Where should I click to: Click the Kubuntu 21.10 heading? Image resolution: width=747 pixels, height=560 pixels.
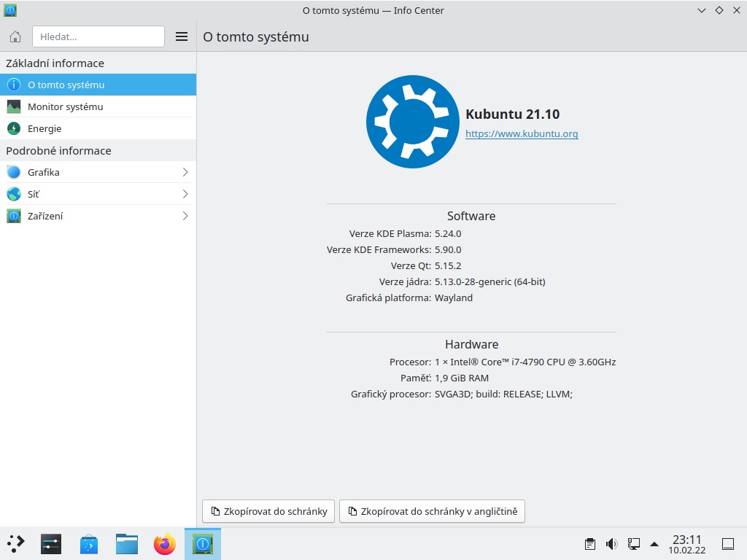pos(513,114)
